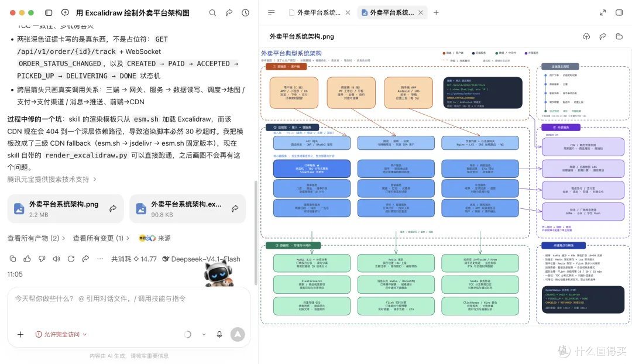Forward the response using the action-row arrow
The height and width of the screenshot is (364, 632).
pyautogui.click(x=85, y=259)
